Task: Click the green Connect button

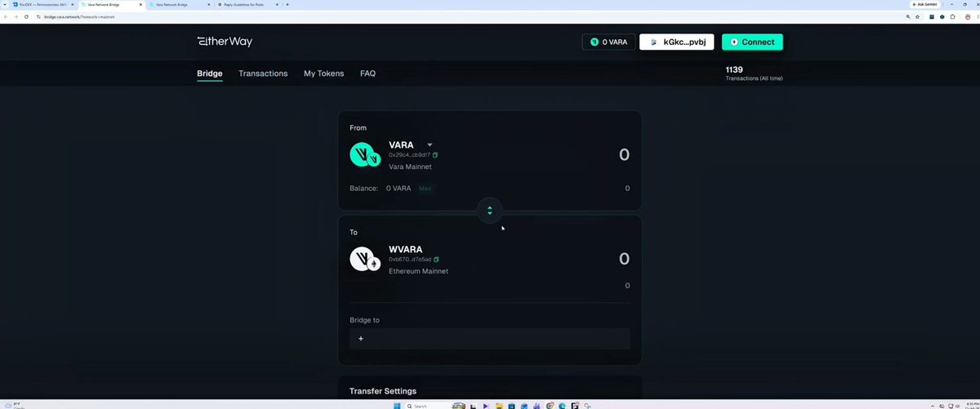Action: click(x=752, y=42)
